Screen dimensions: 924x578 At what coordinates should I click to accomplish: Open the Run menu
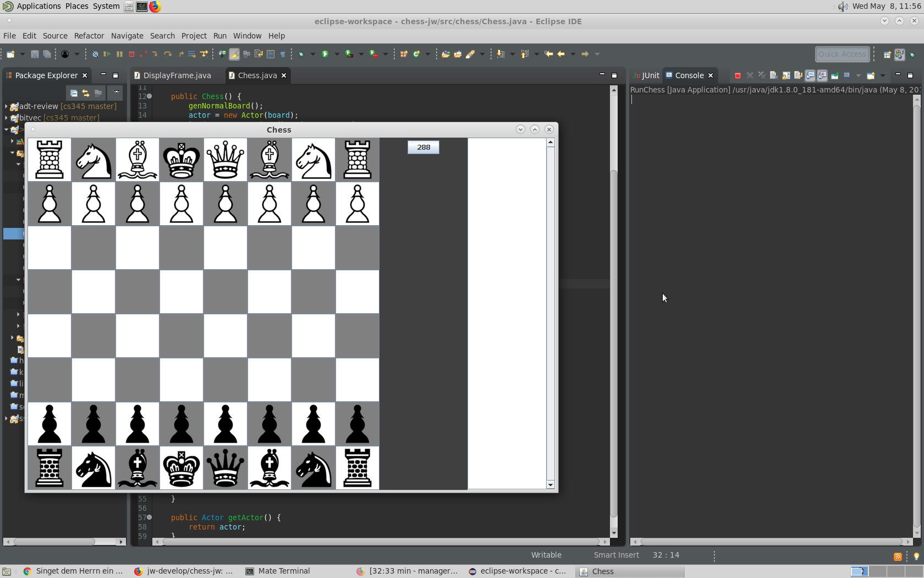point(220,36)
